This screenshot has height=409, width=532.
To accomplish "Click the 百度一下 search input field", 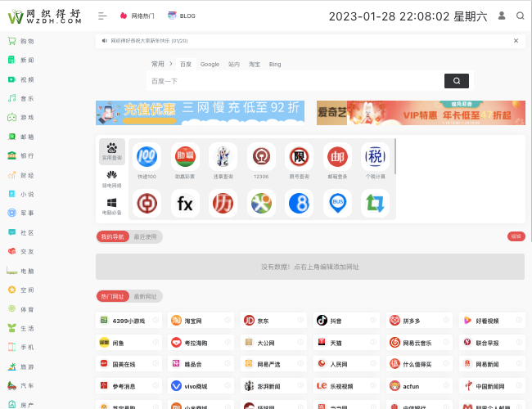I will click(295, 81).
